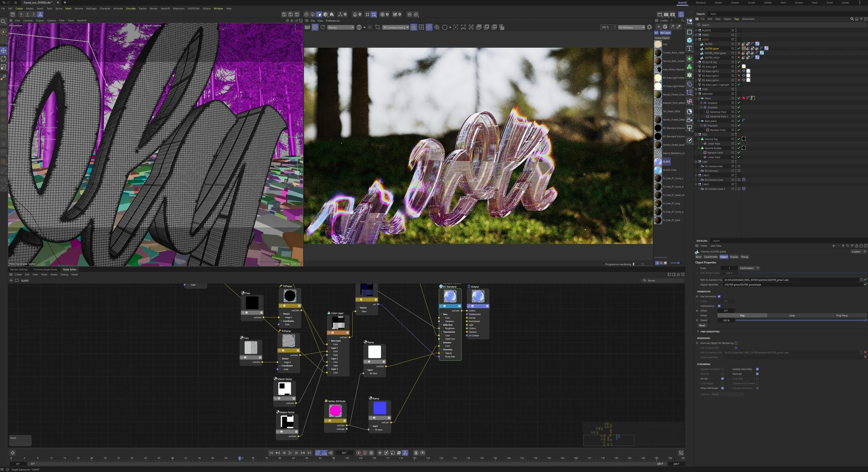Lock the X axis in toolbar
The image size is (868, 472).
(21, 14)
